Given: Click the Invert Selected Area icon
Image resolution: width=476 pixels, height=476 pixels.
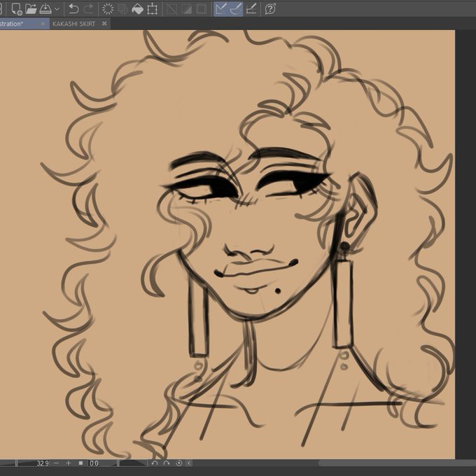Looking at the screenshot, I should 187,9.
